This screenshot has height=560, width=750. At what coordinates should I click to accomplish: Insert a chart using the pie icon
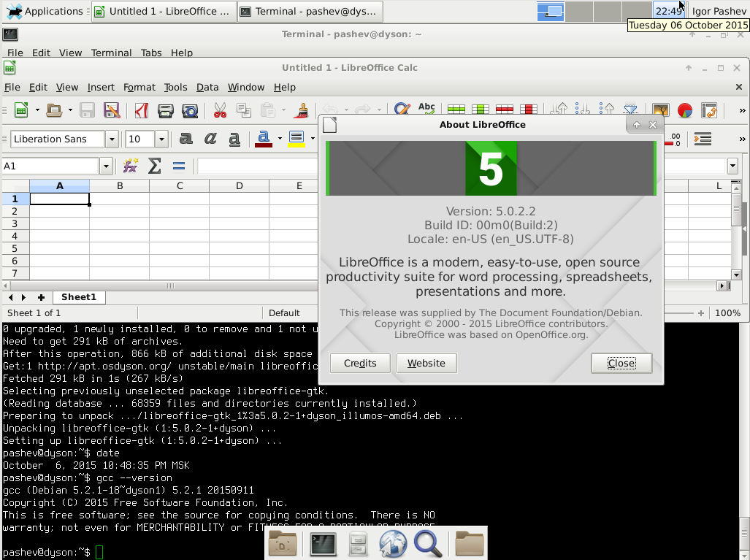685,110
